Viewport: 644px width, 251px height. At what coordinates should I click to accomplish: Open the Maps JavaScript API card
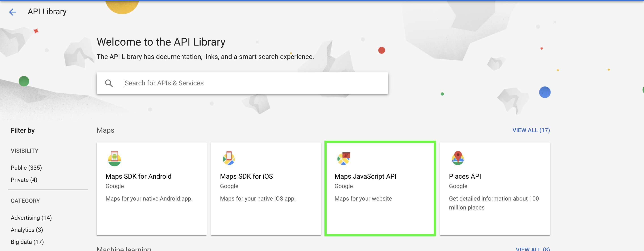pyautogui.click(x=380, y=188)
